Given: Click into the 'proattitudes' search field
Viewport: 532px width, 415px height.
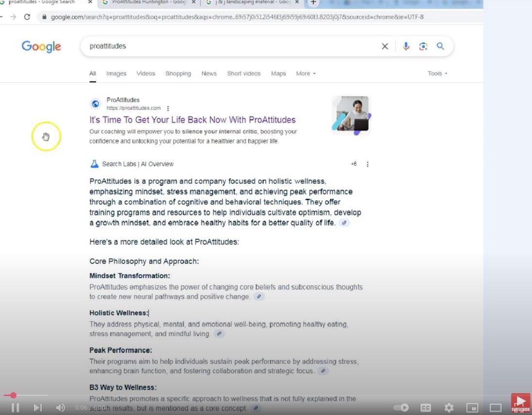Looking at the screenshot, I should pyautogui.click(x=231, y=46).
